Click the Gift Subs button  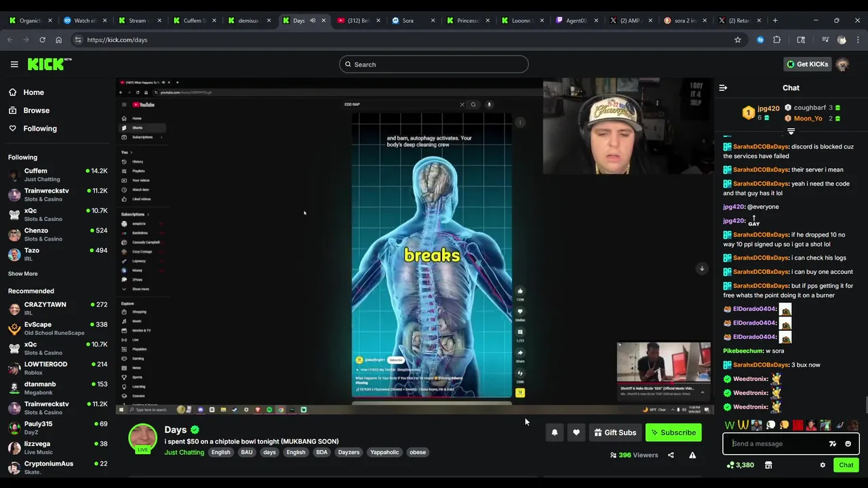[615, 432]
